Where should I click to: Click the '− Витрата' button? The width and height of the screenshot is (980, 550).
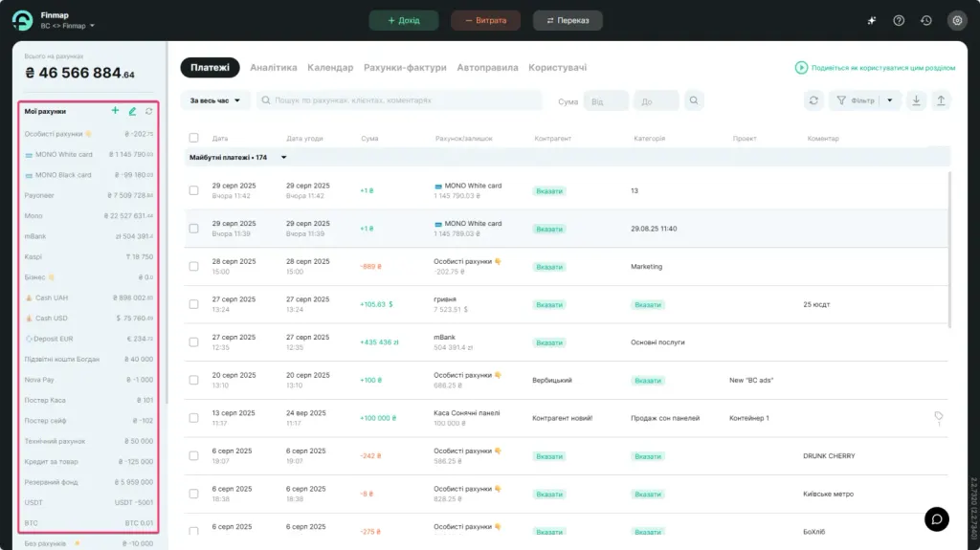coord(485,21)
